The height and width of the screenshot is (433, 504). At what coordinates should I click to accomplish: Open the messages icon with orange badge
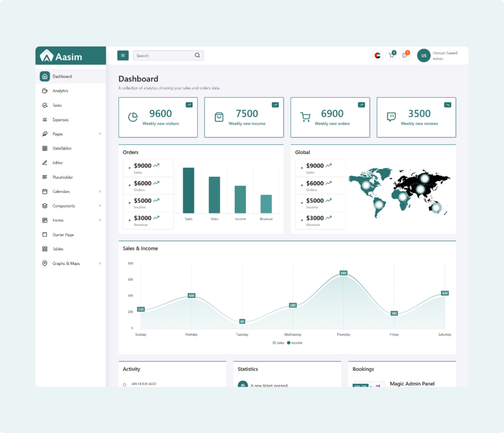click(405, 55)
